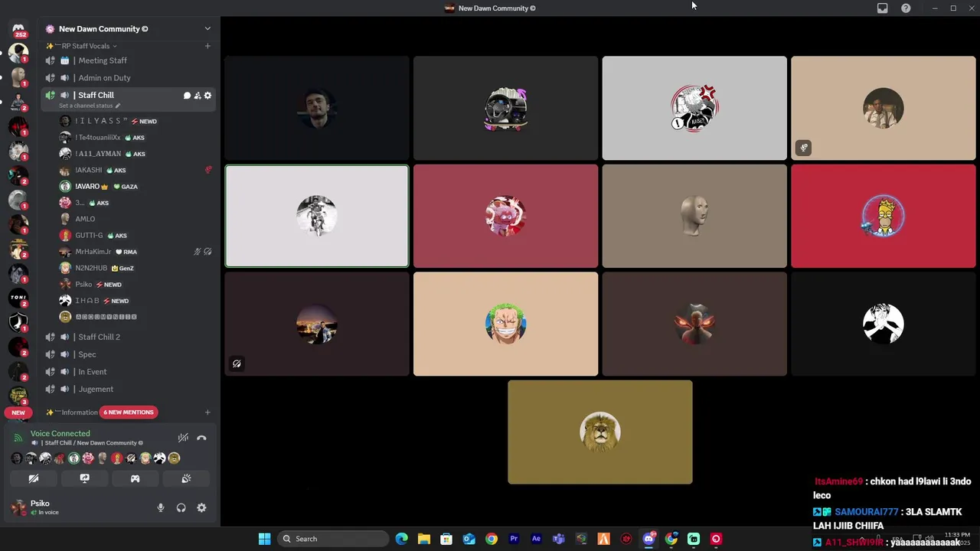Open Direct Messages home icon
Screen dimensions: 980x551
[18, 29]
